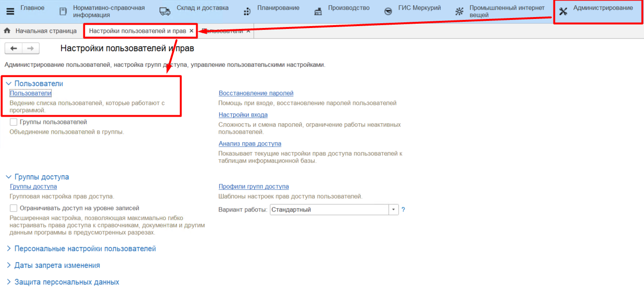644x303 pixels.
Task: Enable the Группы пользователей checkbox
Action: point(14,122)
